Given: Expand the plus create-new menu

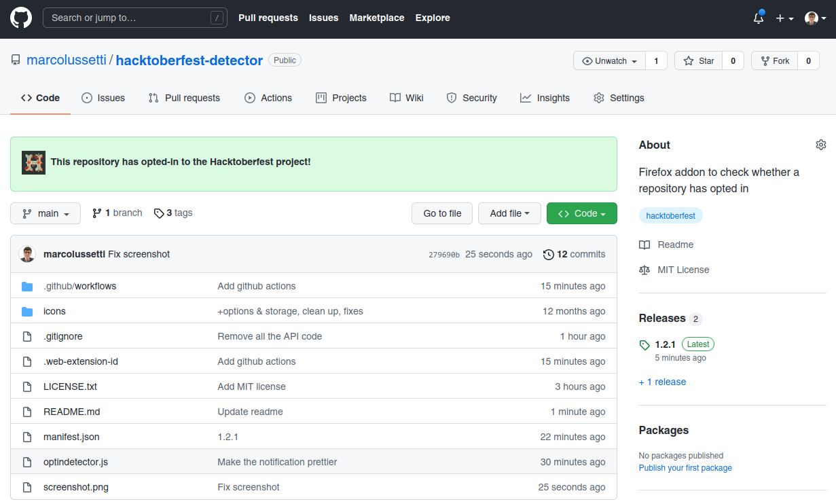Looking at the screenshot, I should [x=785, y=18].
